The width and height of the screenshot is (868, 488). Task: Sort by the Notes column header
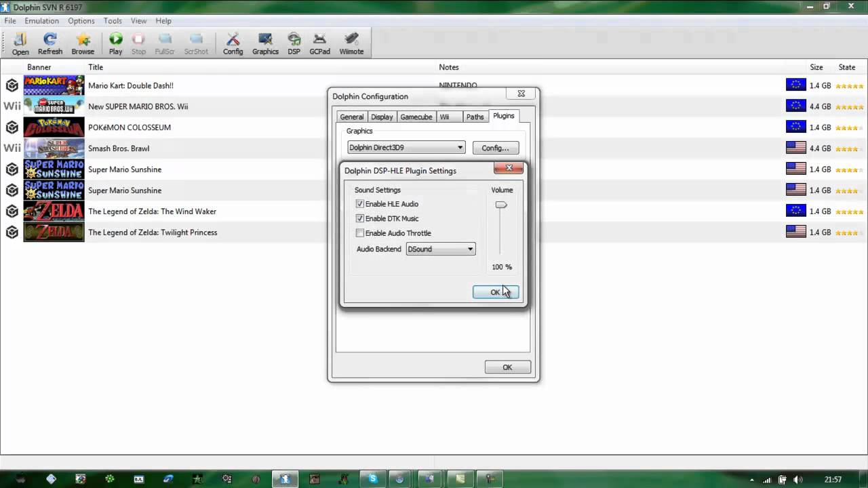[x=449, y=67]
